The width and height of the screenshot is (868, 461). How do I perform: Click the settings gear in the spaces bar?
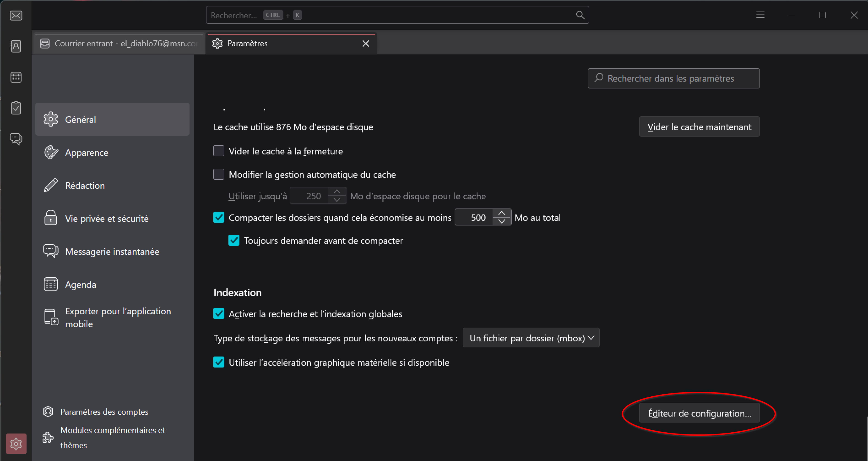(16, 443)
